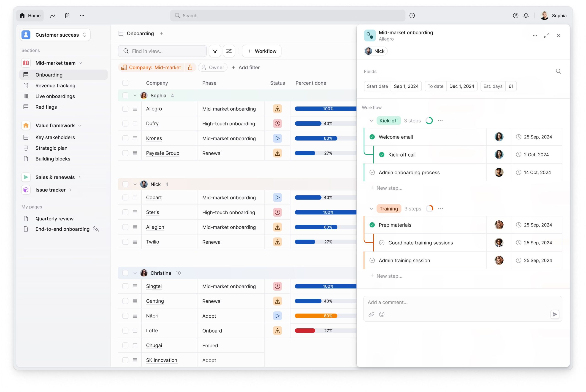Collapse Christina's company group

pyautogui.click(x=135, y=273)
